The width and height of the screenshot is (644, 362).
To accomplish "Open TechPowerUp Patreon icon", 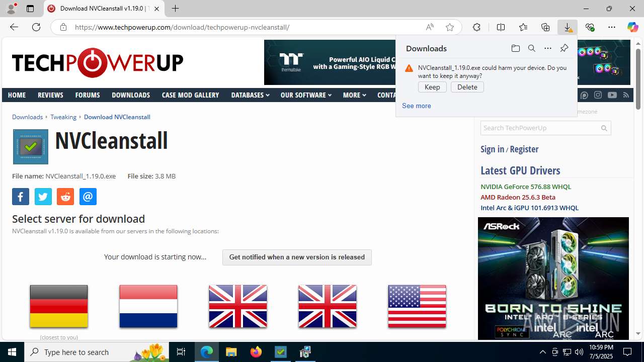I will 584,95.
